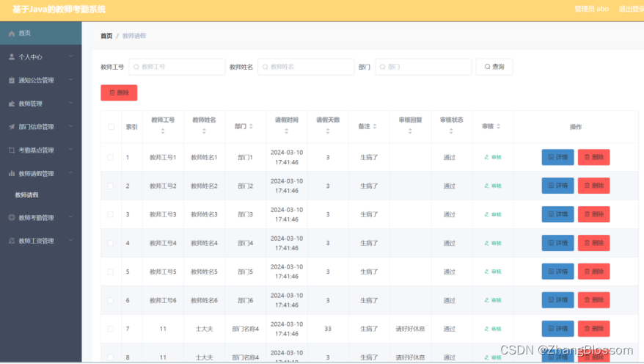This screenshot has width=644, height=364.
Task: Click the home icon beside 首页 in sidebar
Action: tap(12, 33)
